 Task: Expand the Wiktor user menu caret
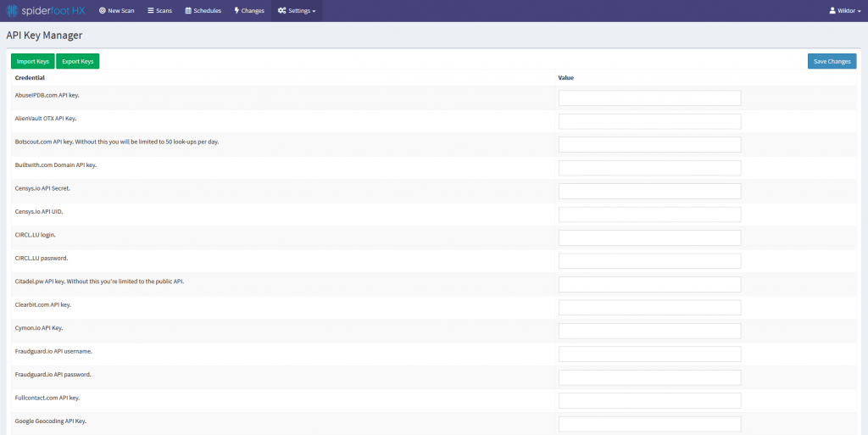(860, 11)
